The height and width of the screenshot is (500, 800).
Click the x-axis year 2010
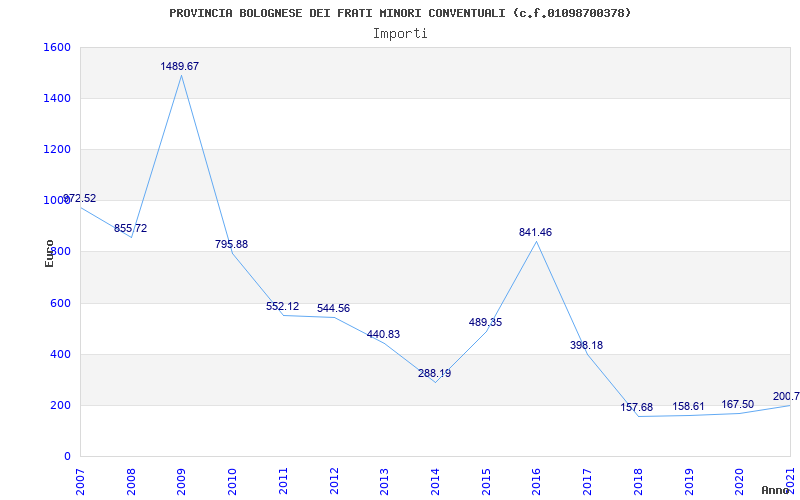coord(232,481)
